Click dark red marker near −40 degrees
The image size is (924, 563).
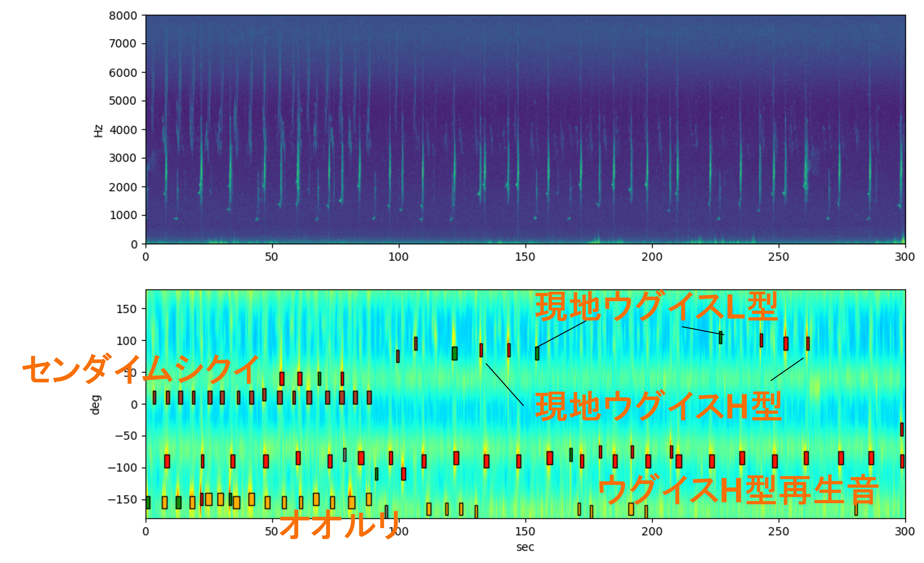[x=902, y=429]
